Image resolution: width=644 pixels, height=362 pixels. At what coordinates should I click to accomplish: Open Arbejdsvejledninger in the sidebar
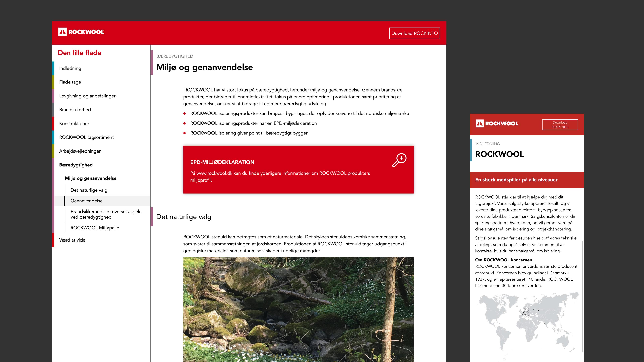[80, 151]
